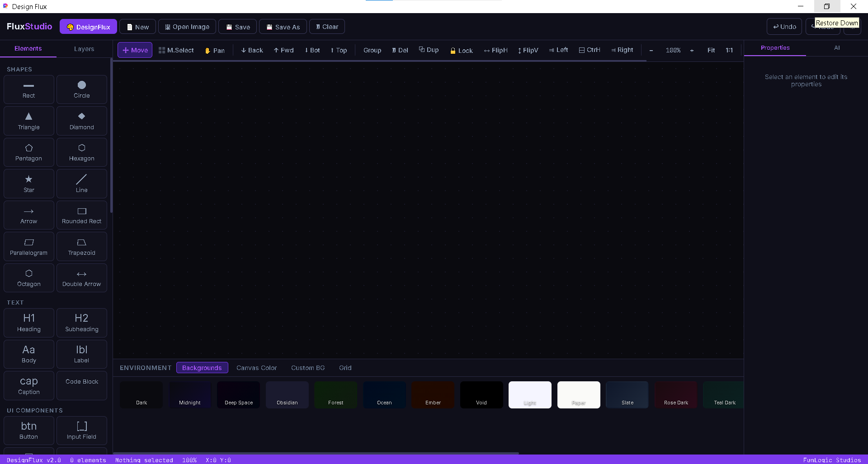Open the AI tab
The image size is (868, 464).
point(837,48)
